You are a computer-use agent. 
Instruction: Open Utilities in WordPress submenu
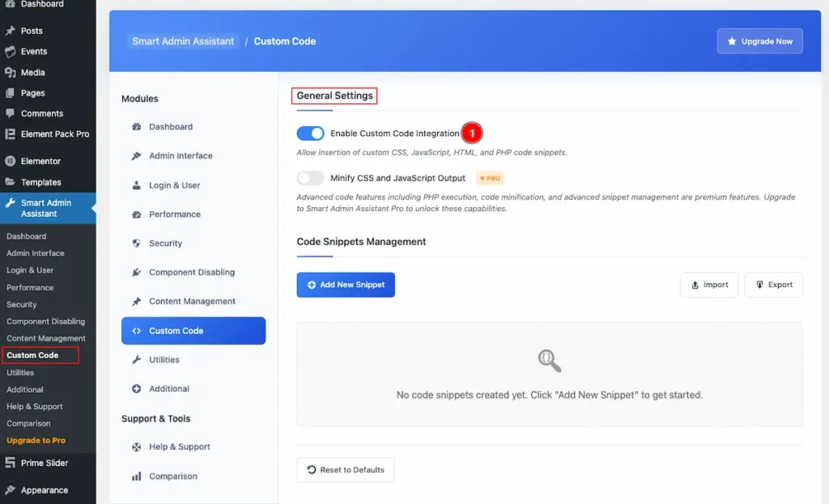tap(20, 372)
